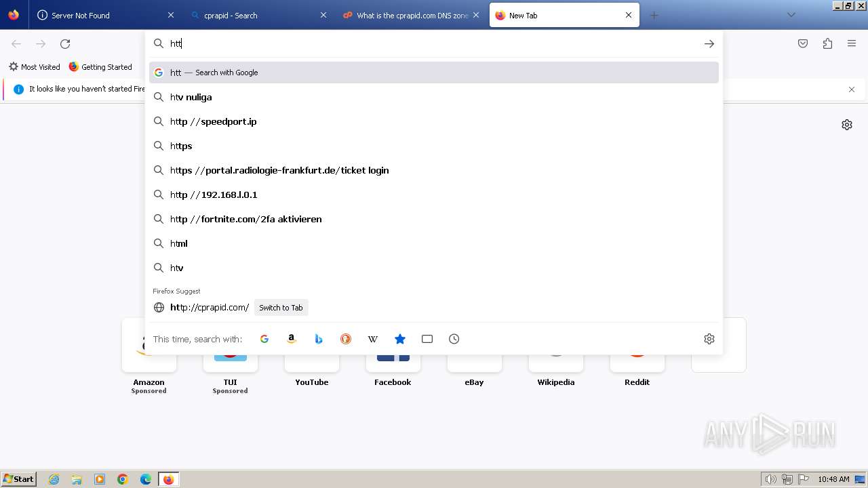Viewport: 868px width, 488px height.
Task: Search in Bookmarks via star icon
Action: click(400, 339)
